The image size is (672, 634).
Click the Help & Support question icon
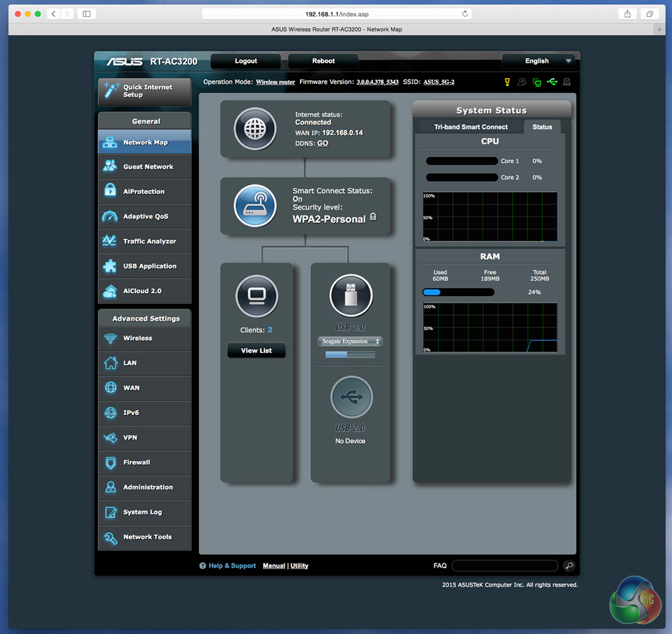click(x=203, y=566)
